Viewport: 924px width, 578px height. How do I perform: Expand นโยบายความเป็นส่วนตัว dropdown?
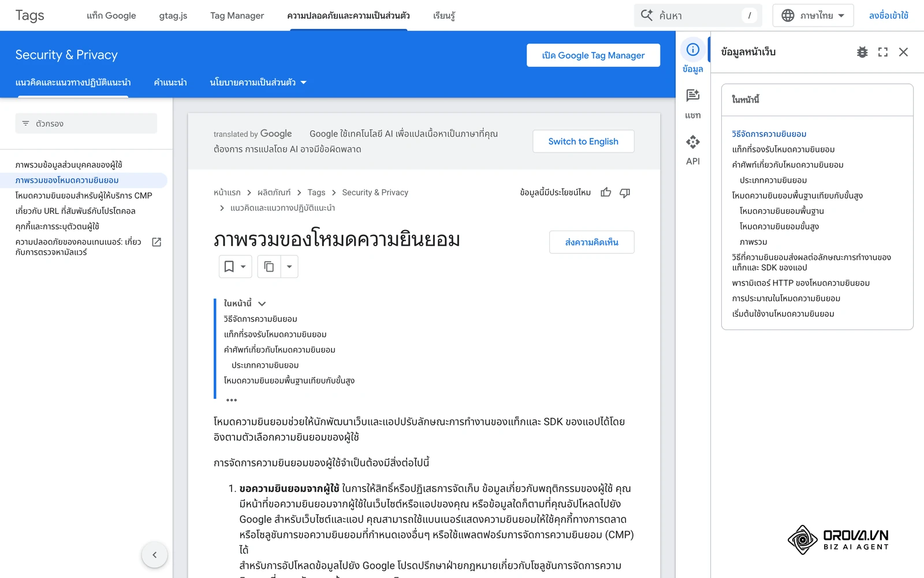303,83
